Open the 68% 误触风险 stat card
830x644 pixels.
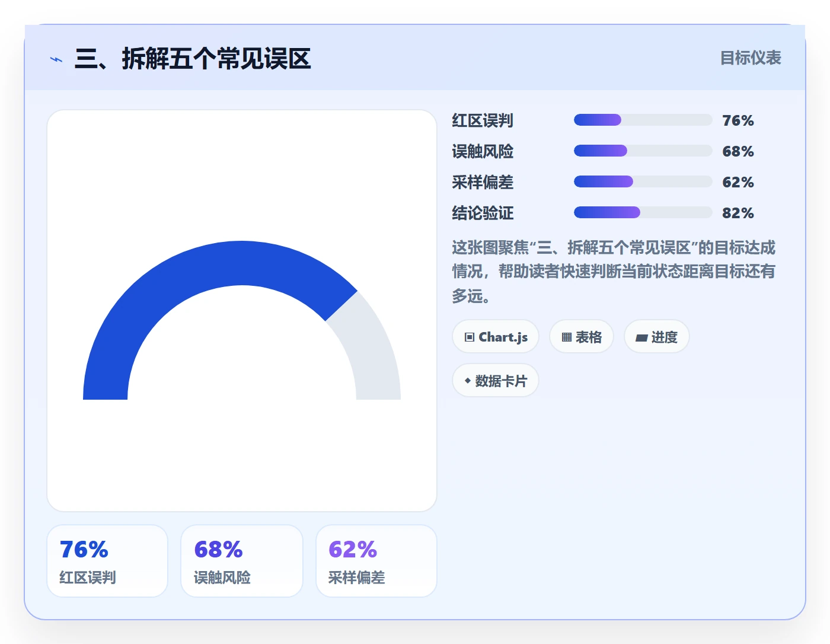242,561
